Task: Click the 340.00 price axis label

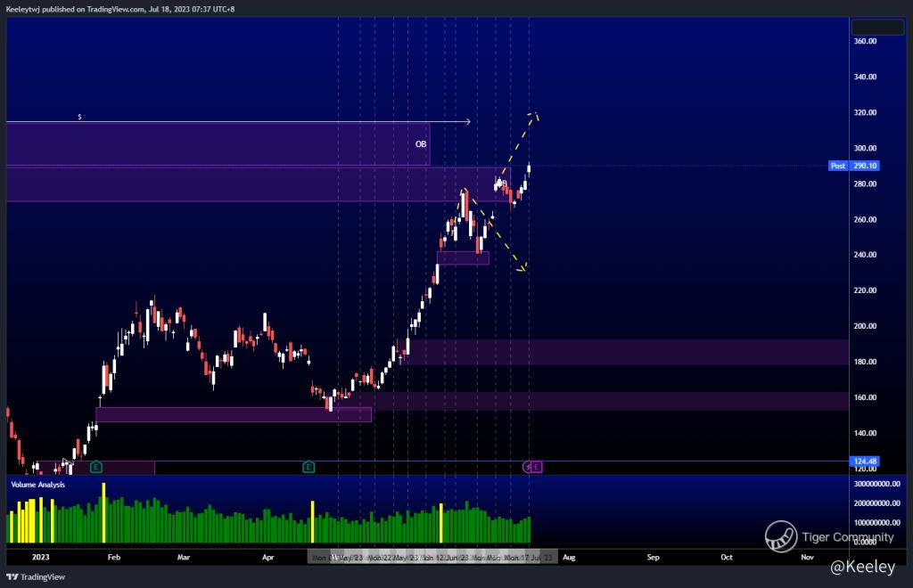Action: [865, 77]
